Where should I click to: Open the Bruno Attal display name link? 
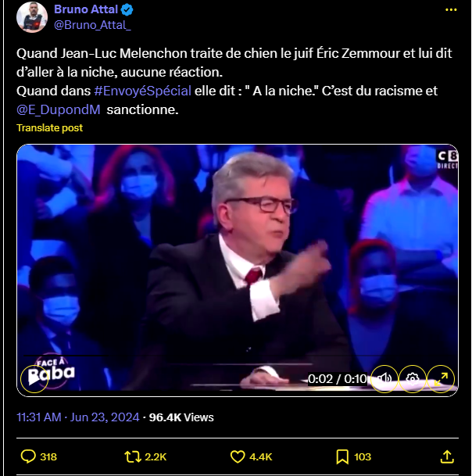[86, 9]
